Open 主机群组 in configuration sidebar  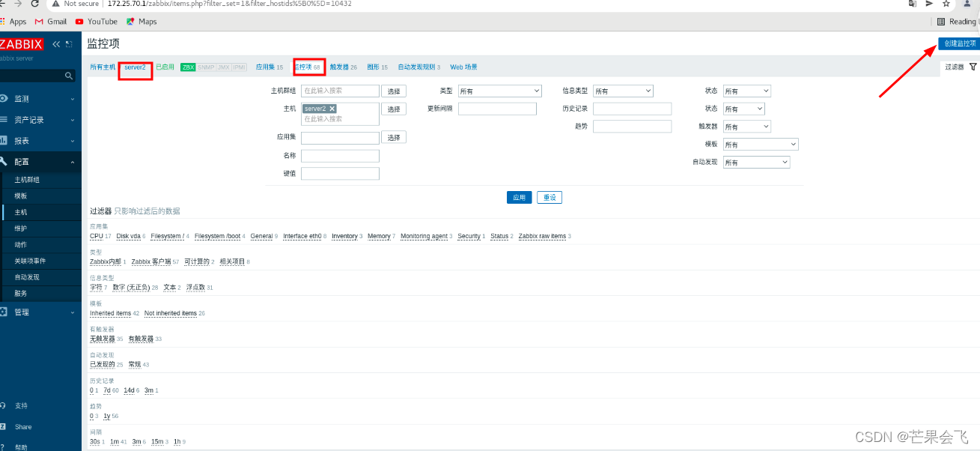27,180
